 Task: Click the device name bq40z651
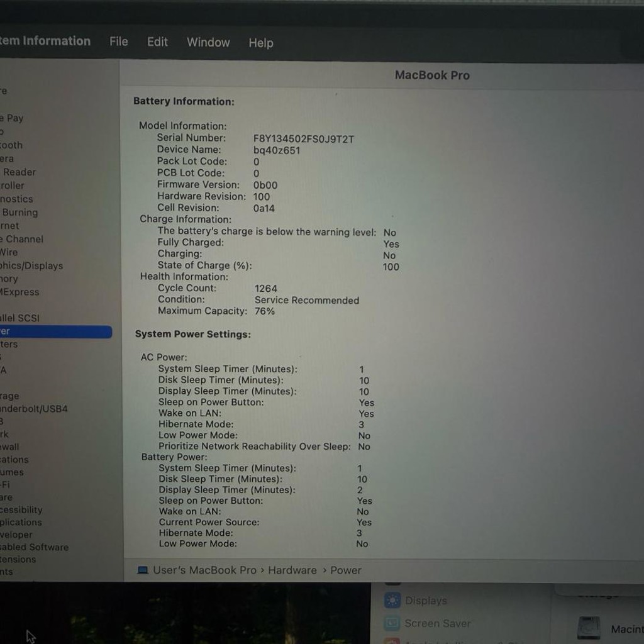tap(277, 150)
